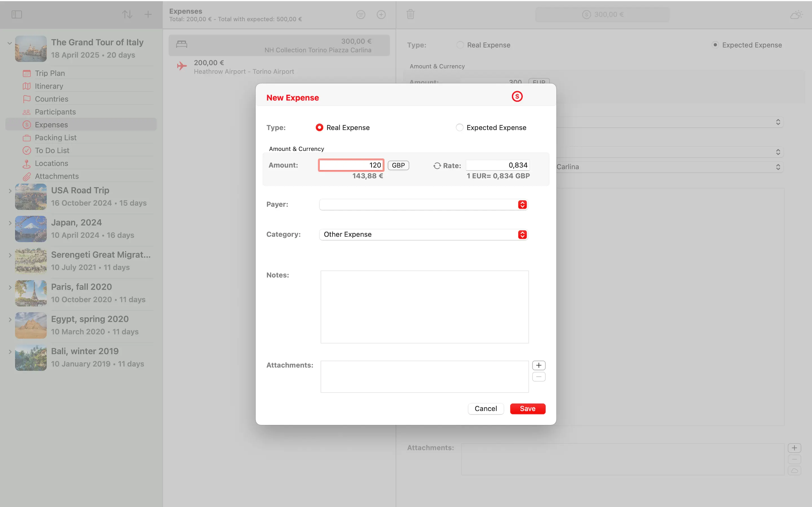812x507 pixels.
Task: Open the Category Other Expense dropdown
Action: click(x=423, y=234)
